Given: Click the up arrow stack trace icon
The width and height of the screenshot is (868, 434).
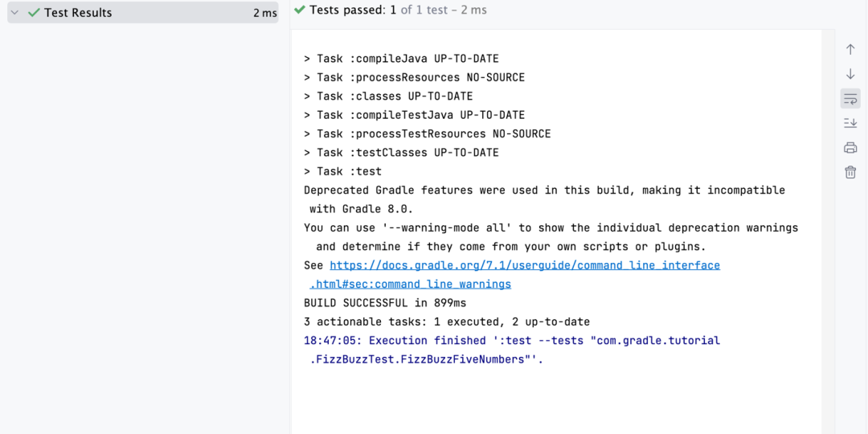Looking at the screenshot, I should point(850,49).
